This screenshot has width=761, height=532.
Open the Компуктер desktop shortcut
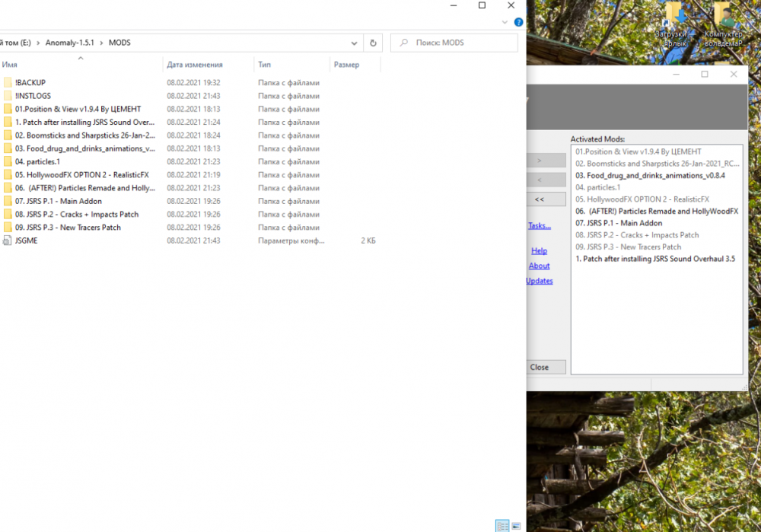tap(724, 24)
